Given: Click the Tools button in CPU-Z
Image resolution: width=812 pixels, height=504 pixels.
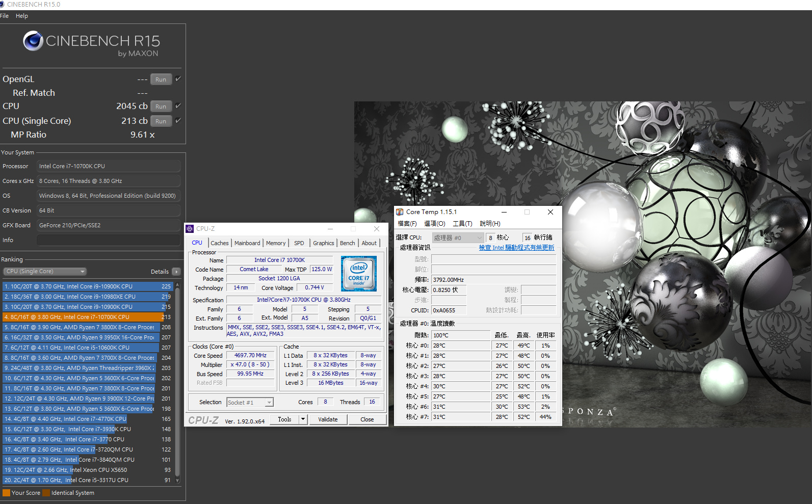Looking at the screenshot, I should (284, 419).
